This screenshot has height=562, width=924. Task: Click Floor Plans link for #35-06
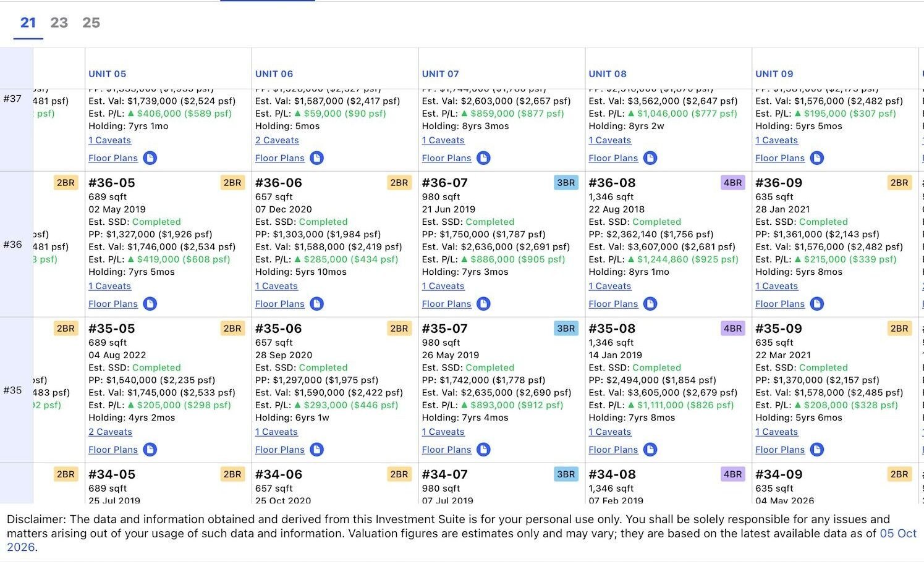tap(280, 450)
